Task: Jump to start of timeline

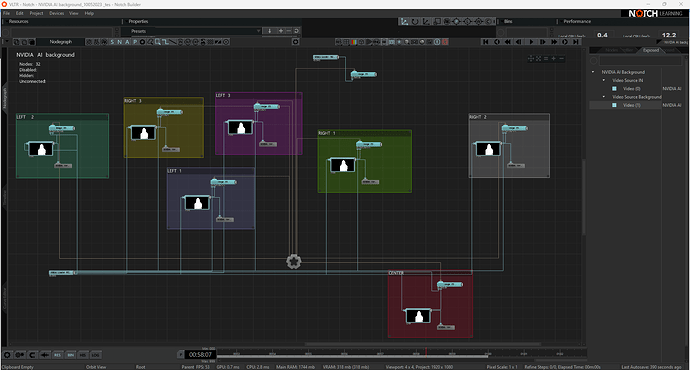Action: click(x=485, y=42)
